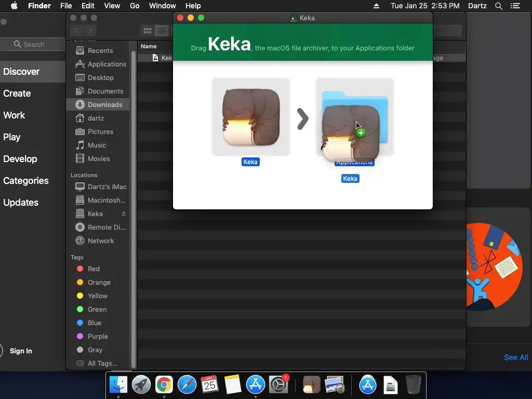Open Pictures folder in Finder sidebar

(x=95, y=131)
